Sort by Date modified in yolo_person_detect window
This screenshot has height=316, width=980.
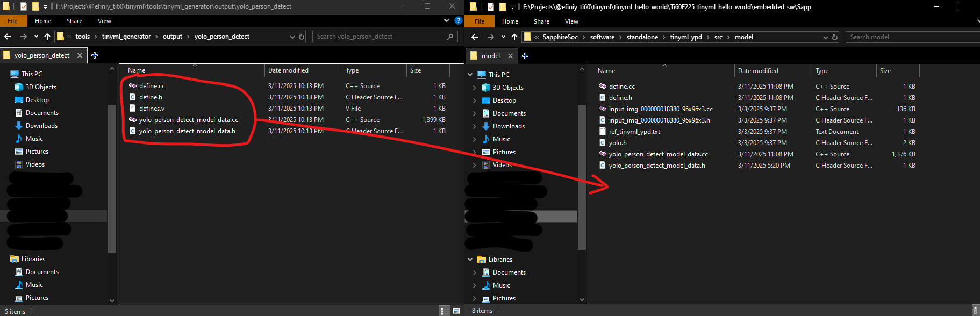coord(303,70)
